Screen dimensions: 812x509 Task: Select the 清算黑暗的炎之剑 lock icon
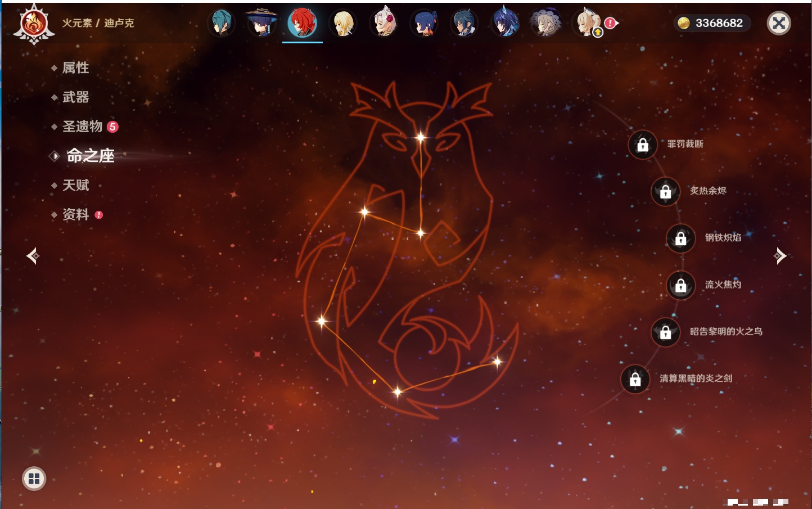[x=635, y=379]
